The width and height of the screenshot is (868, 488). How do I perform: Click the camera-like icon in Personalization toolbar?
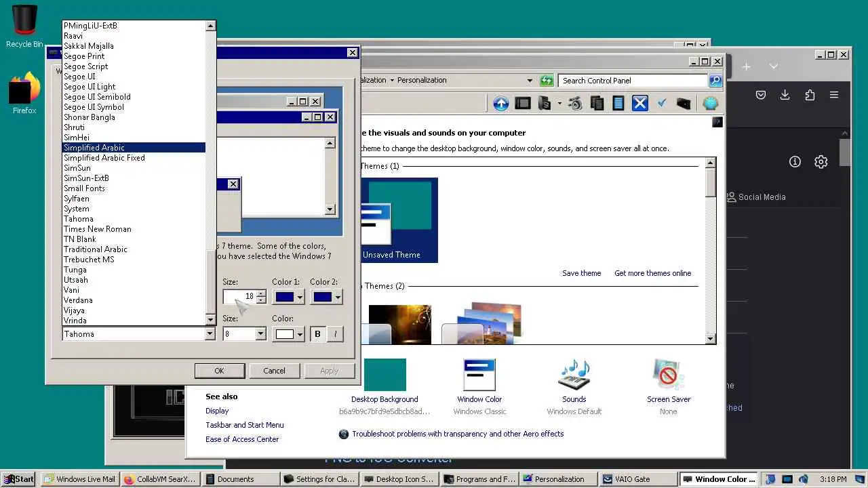coord(575,103)
